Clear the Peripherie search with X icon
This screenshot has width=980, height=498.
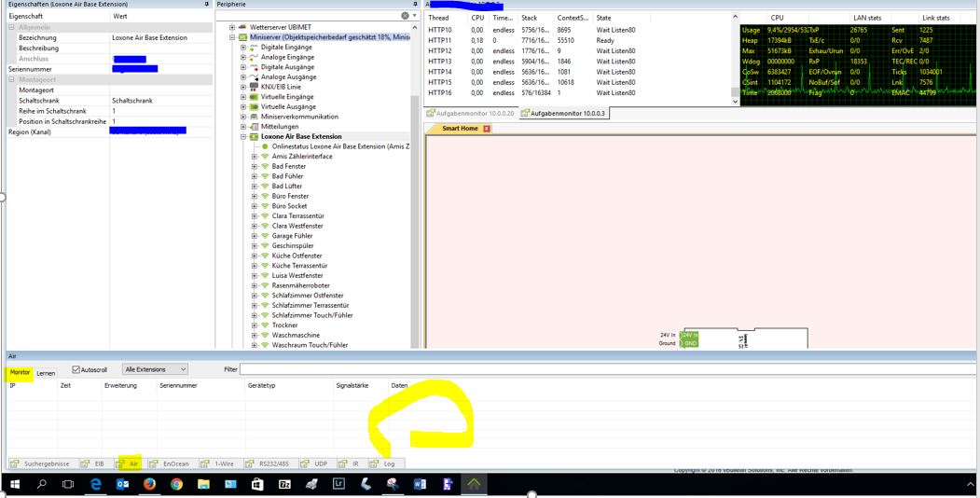tap(406, 16)
